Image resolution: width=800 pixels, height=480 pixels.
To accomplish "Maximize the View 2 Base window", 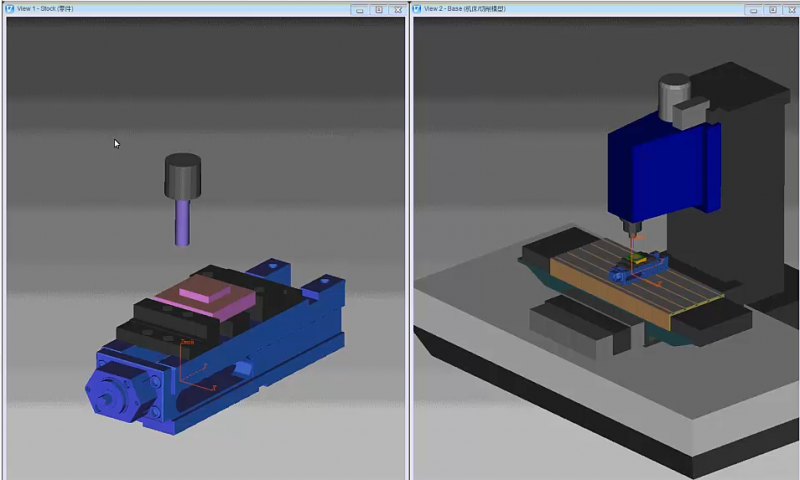I will [772, 9].
